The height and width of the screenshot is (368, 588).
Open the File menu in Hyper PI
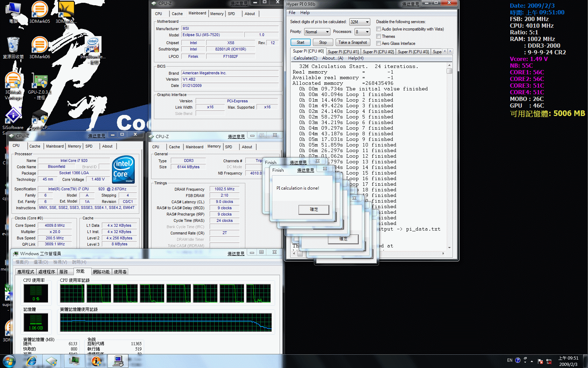point(292,13)
